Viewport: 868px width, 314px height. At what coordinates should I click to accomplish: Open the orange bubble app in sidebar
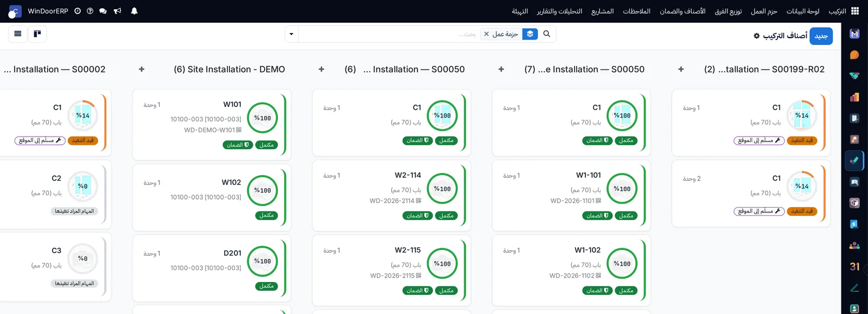(854, 55)
